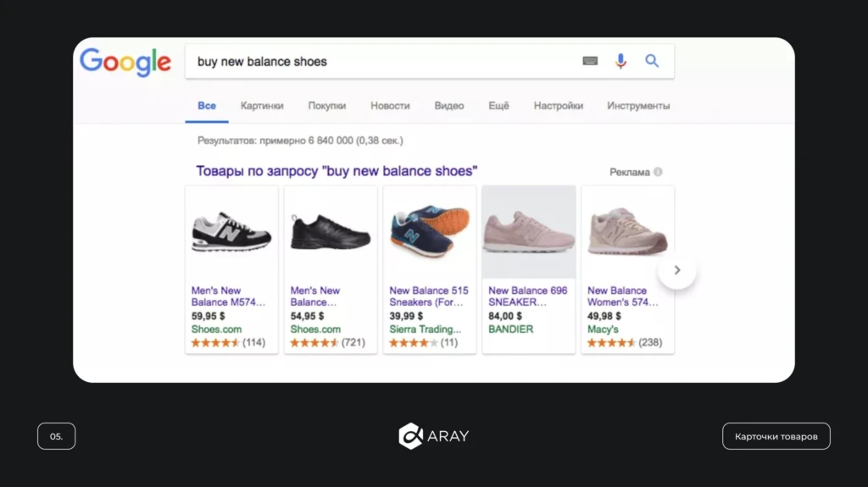Open the Настройки menu
Viewport: 868px width, 487px height.
pyautogui.click(x=558, y=106)
